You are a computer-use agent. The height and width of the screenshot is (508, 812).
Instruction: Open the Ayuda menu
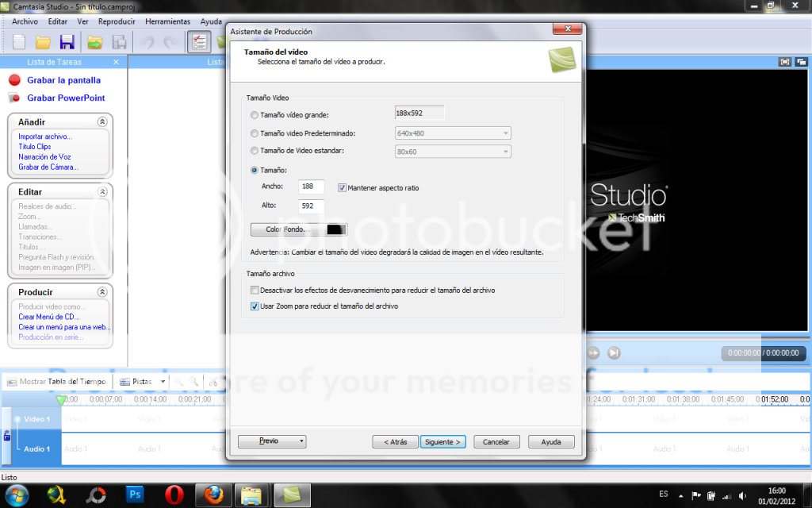[x=211, y=21]
